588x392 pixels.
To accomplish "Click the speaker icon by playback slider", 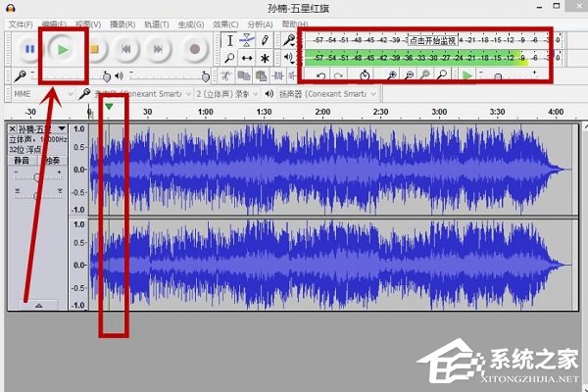I will click(120, 75).
